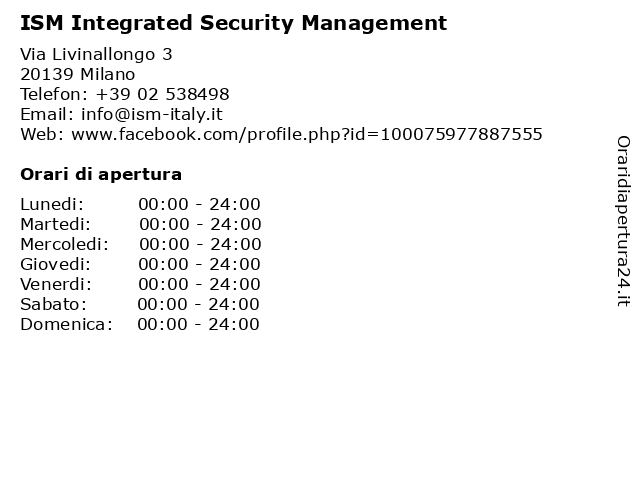The image size is (640, 480).
Task: Select the Lunedi label
Action: (x=52, y=204)
